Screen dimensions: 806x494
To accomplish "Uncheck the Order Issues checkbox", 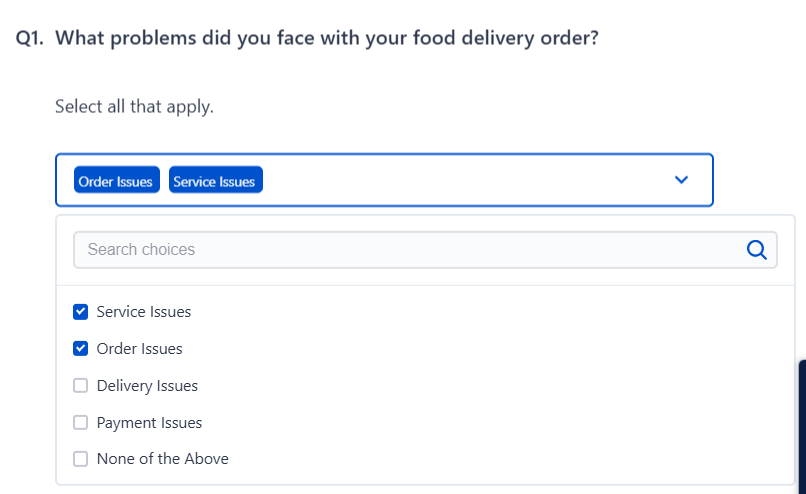I will click(81, 349).
